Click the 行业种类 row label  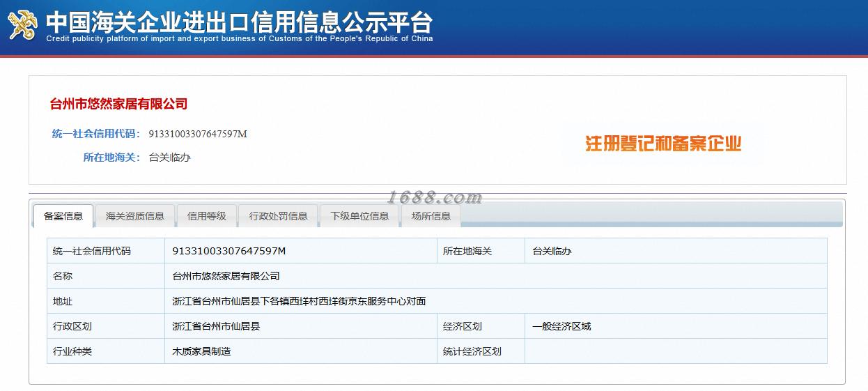tap(72, 351)
